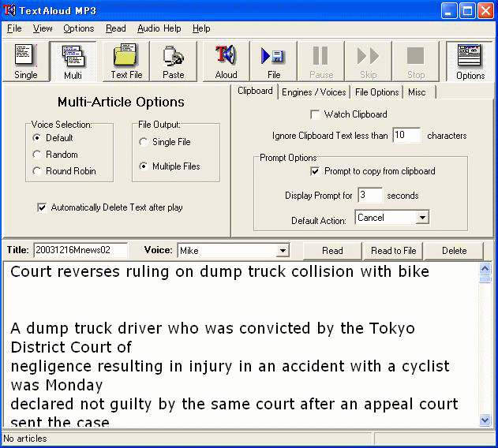Close the TextAloud MP3 window
The height and width of the screenshot is (448, 498).
point(485,11)
